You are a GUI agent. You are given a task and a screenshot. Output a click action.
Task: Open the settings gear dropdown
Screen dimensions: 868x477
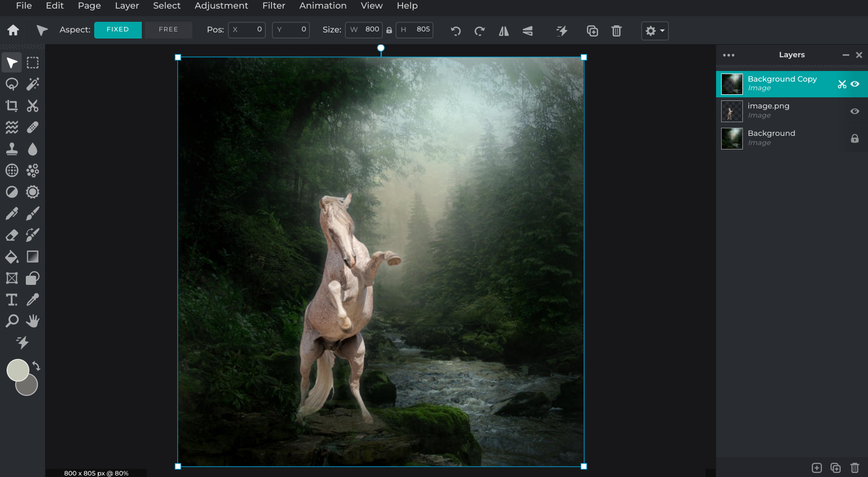(x=655, y=31)
